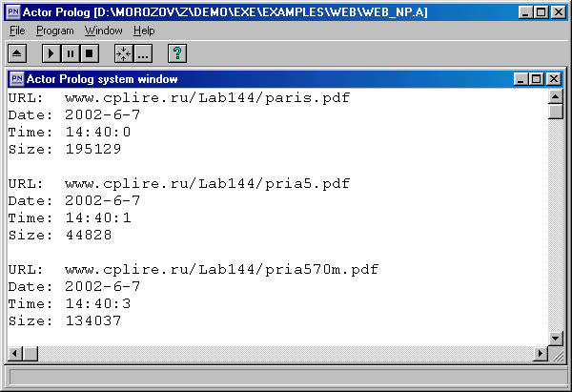This screenshot has height=392, width=572.
Task: Click the ellipsis toolbar button
Action: point(143,53)
